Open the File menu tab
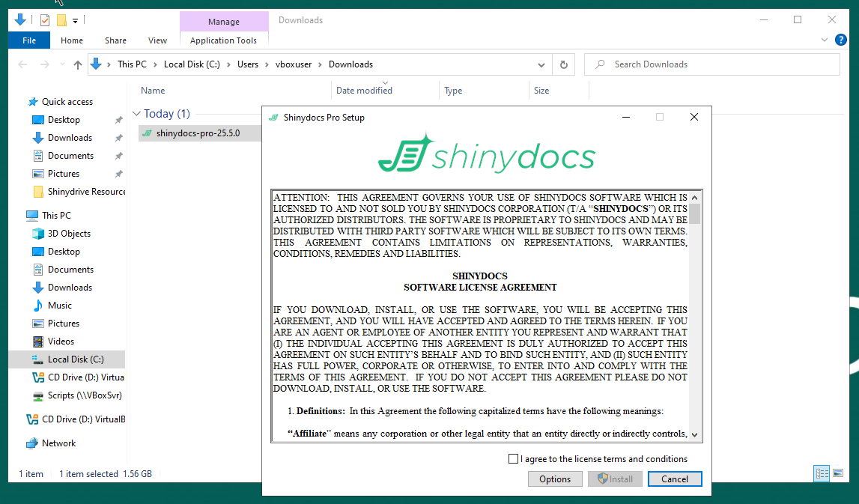859x504 pixels. pyautogui.click(x=29, y=40)
